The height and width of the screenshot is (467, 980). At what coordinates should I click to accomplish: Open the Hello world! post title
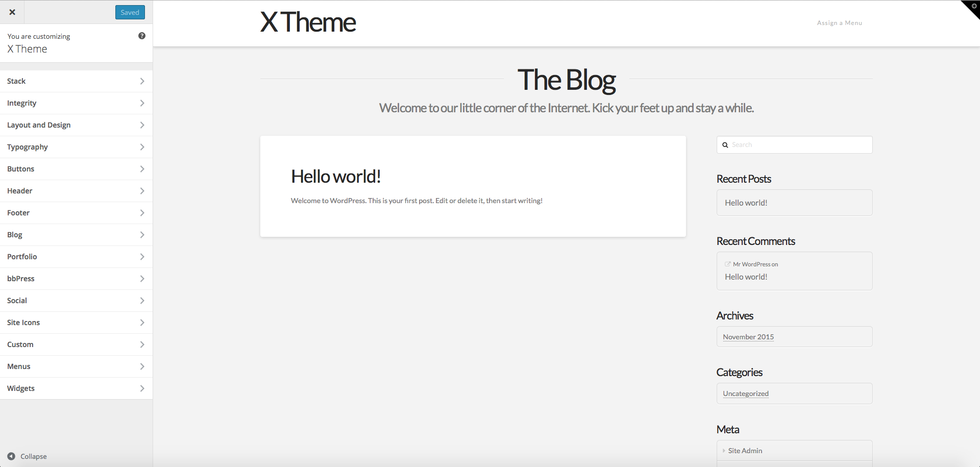click(x=336, y=177)
